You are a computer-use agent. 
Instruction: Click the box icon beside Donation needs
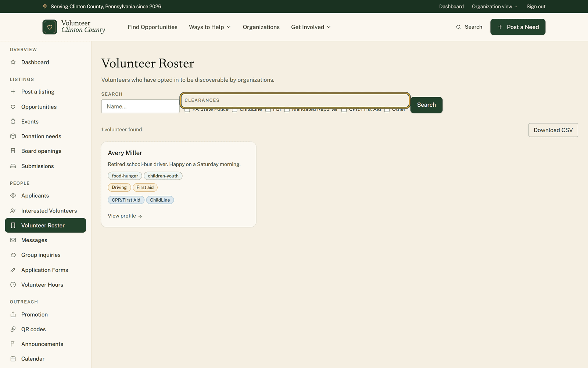pos(13,136)
